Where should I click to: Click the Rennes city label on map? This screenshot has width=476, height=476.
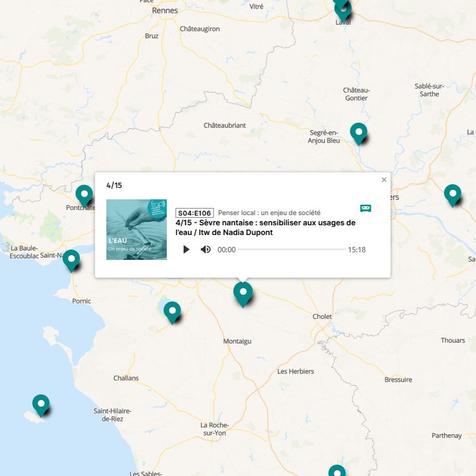[165, 10]
